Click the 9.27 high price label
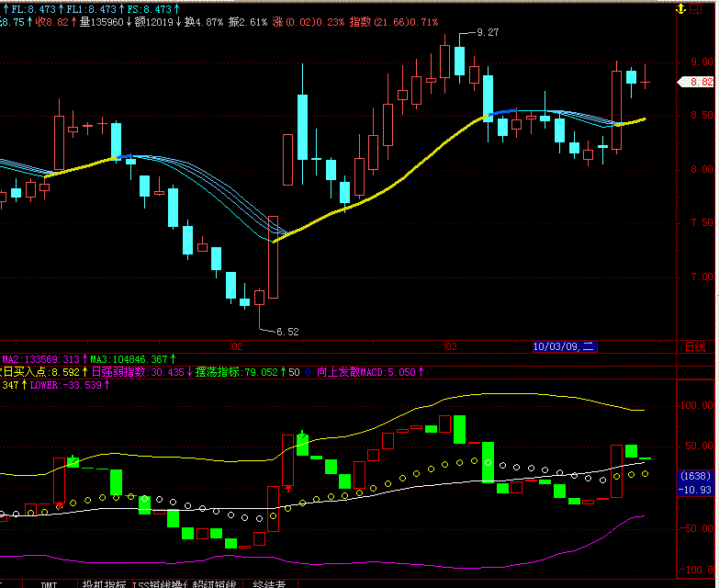 tap(489, 32)
